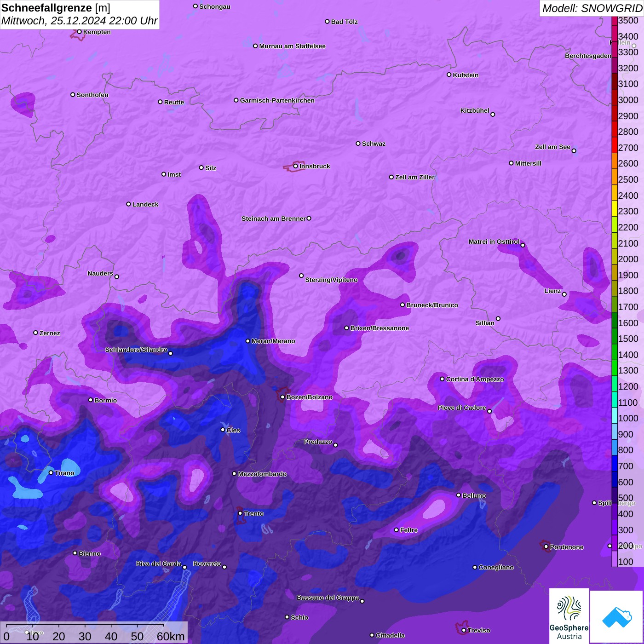This screenshot has height=644, width=644.
Task: Click the Bruneck/Brunico label
Action: coord(432,305)
